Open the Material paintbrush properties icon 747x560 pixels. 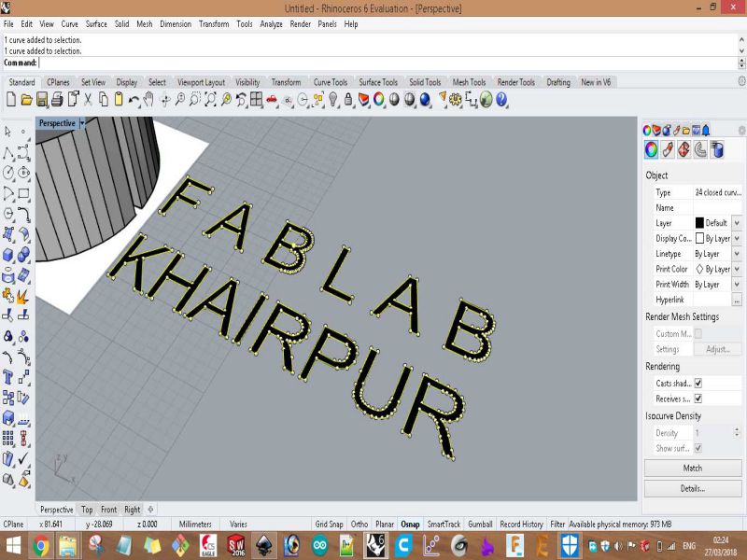point(668,150)
